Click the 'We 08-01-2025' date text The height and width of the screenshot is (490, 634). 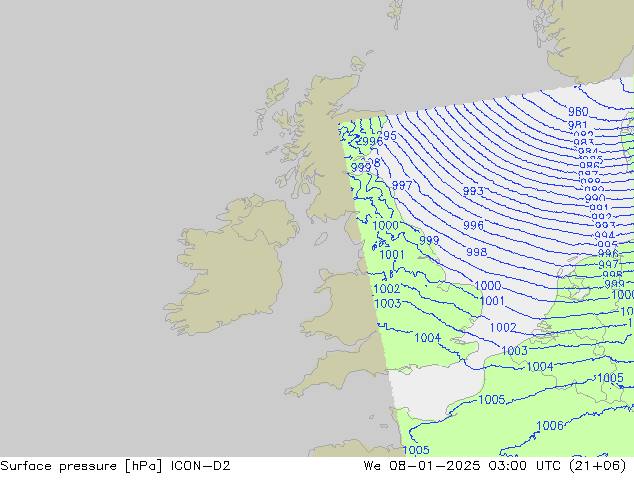pos(422,466)
